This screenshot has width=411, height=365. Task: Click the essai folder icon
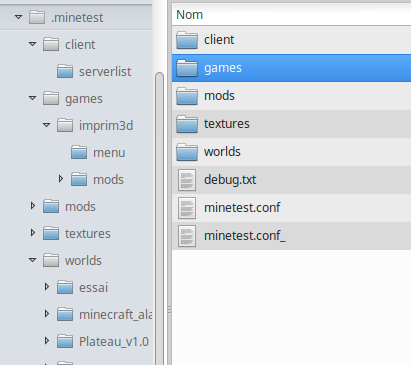click(65, 287)
